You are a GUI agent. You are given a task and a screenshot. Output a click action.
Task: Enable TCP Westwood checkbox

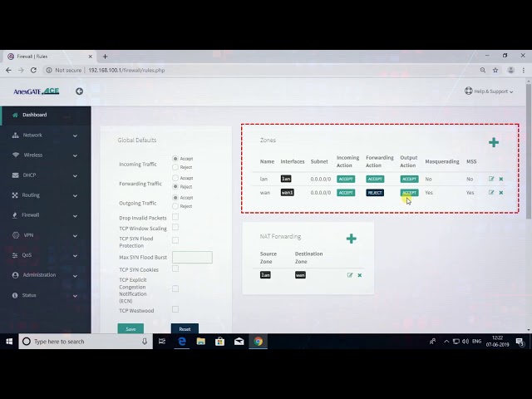175,309
